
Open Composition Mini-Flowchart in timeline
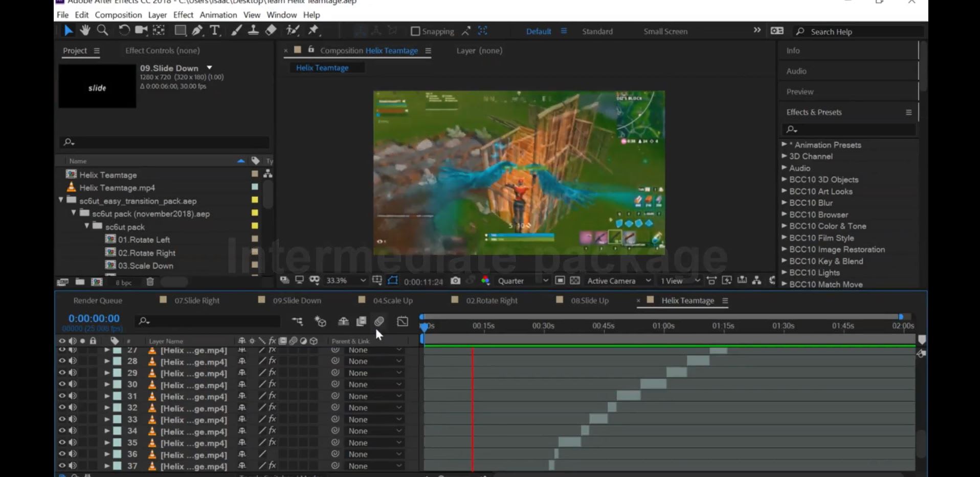[297, 321]
